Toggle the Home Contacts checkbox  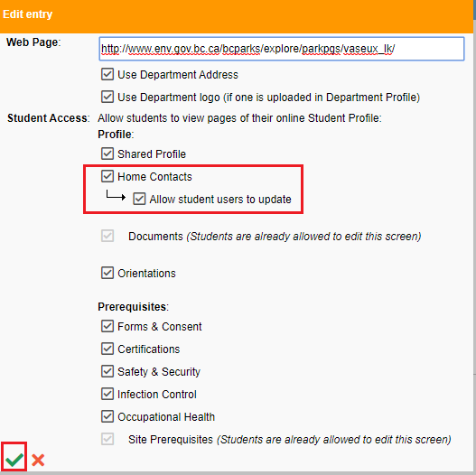[x=107, y=176]
